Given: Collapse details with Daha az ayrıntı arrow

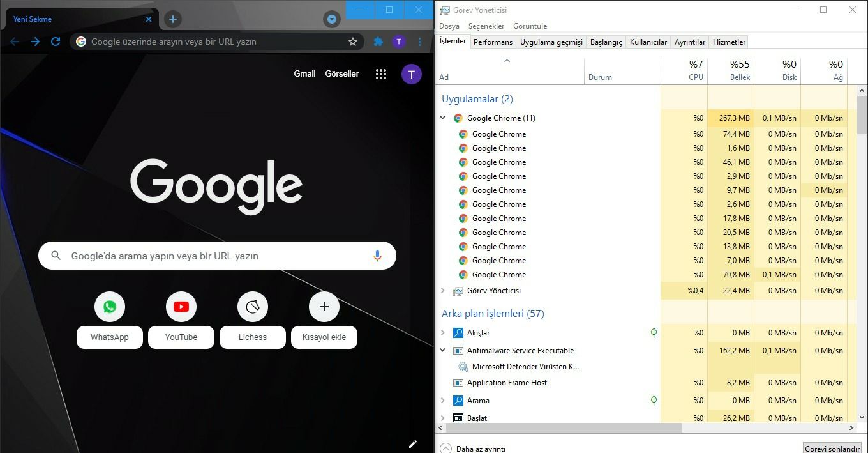Looking at the screenshot, I should 445,449.
